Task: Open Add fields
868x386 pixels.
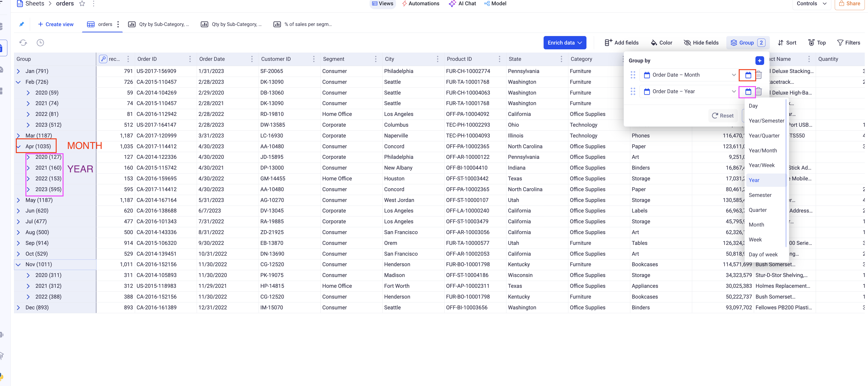Action: coord(621,42)
